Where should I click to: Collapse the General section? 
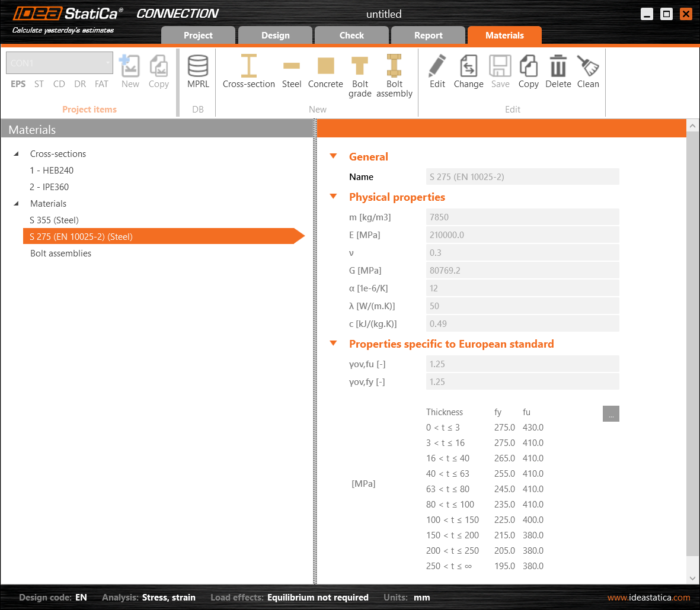click(334, 156)
